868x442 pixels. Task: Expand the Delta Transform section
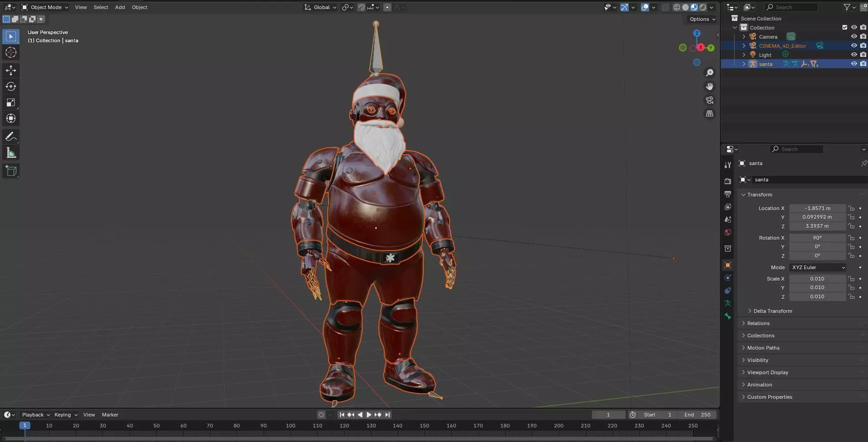tap(750, 311)
